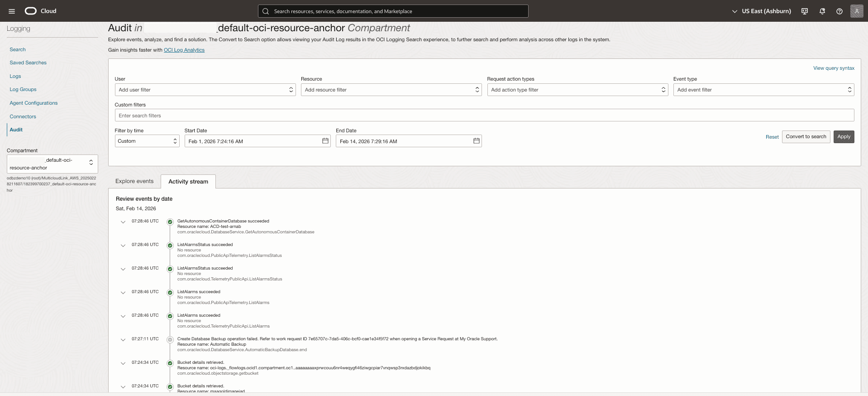Open the help question mark icon
Viewport: 868px width, 396px height.
click(x=839, y=11)
